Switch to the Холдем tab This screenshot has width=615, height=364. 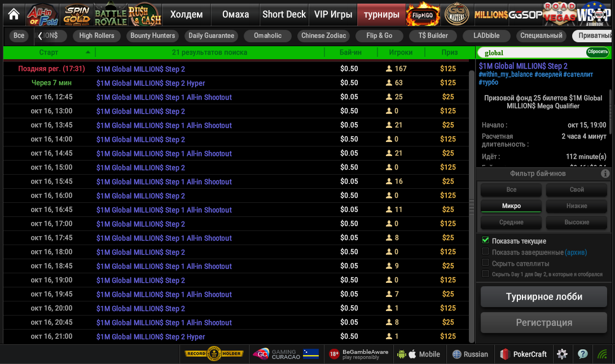pos(187,14)
